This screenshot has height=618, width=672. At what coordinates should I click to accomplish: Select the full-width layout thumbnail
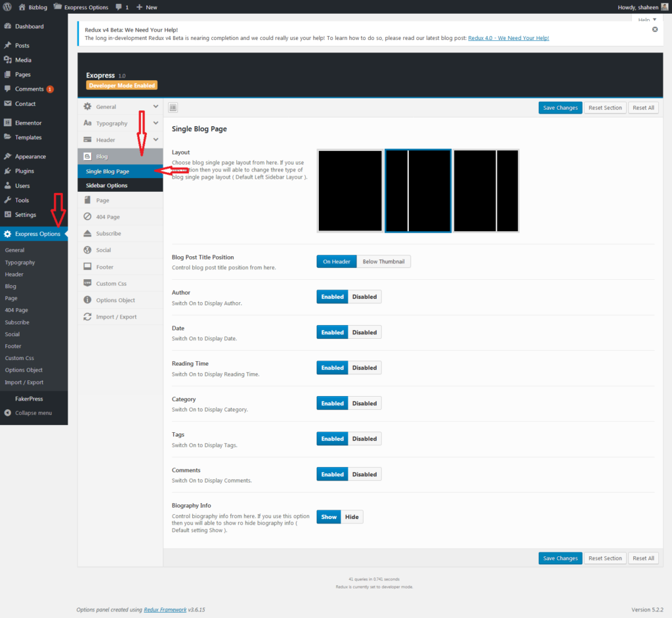pyautogui.click(x=350, y=191)
